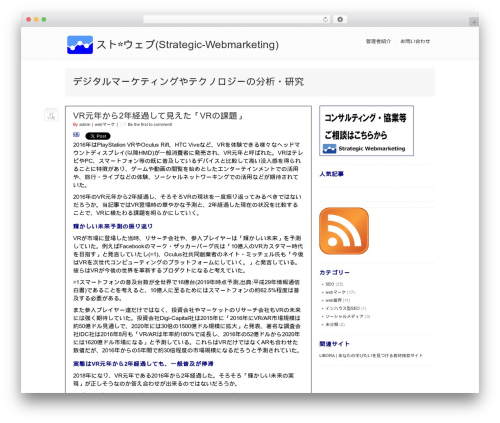Click the 輝かしい未来予測の振り返り subheading

113,226
